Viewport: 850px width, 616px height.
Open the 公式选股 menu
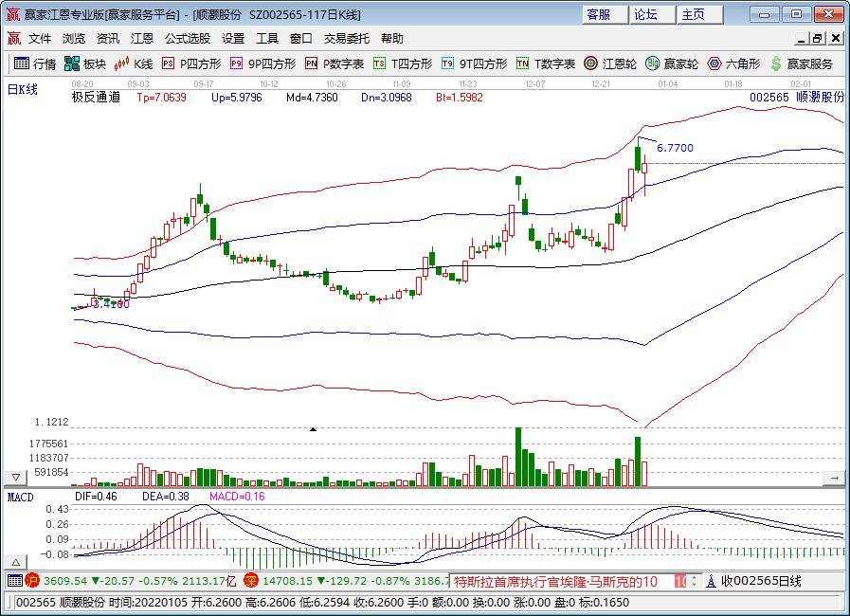coord(188,39)
